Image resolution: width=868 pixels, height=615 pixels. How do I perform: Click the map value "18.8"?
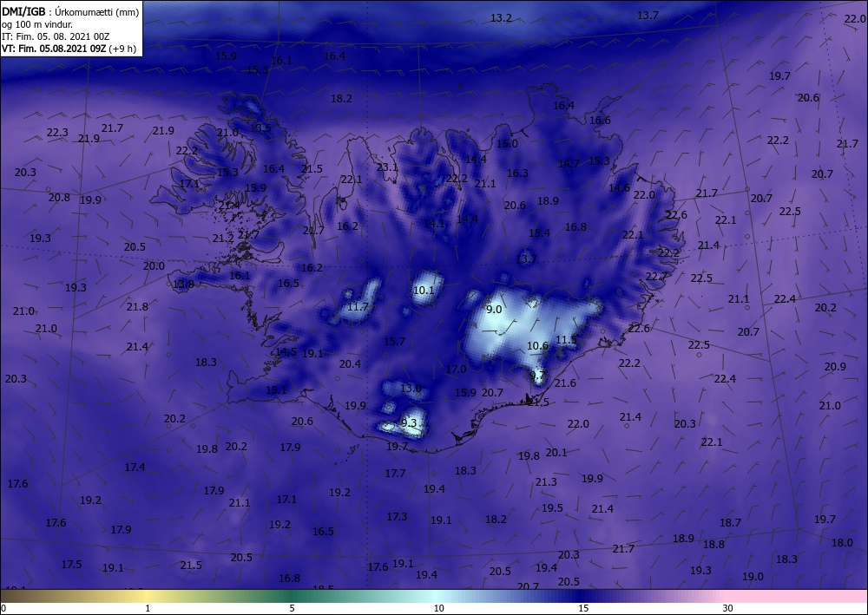713,545
